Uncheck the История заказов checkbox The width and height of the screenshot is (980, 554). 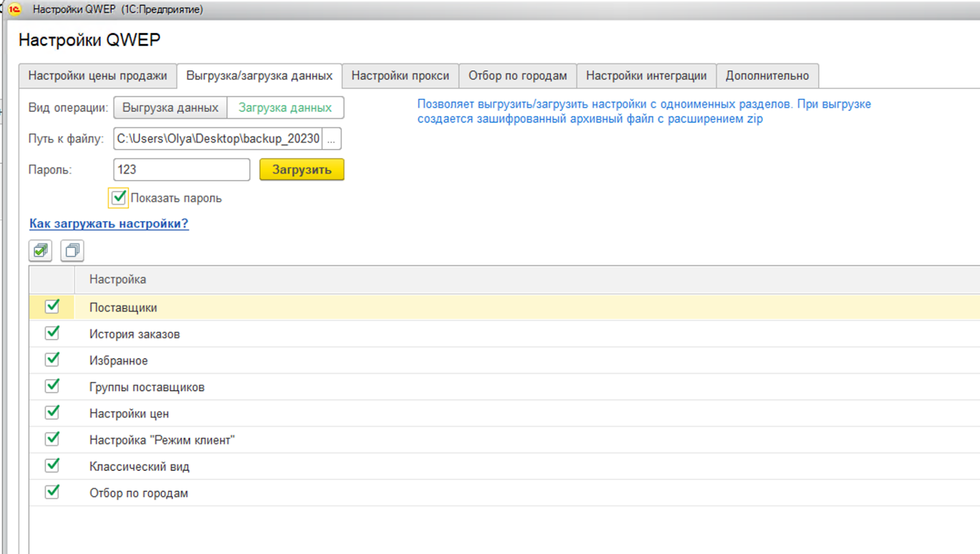coord(53,333)
